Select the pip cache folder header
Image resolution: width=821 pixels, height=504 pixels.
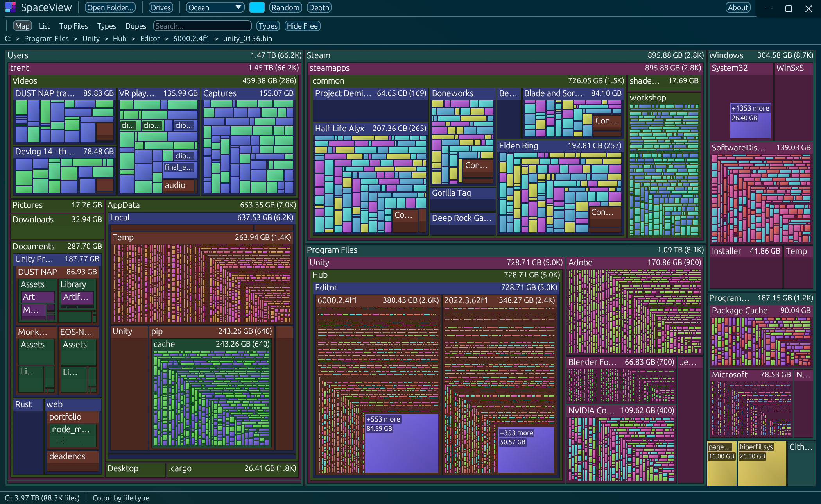[x=211, y=344]
